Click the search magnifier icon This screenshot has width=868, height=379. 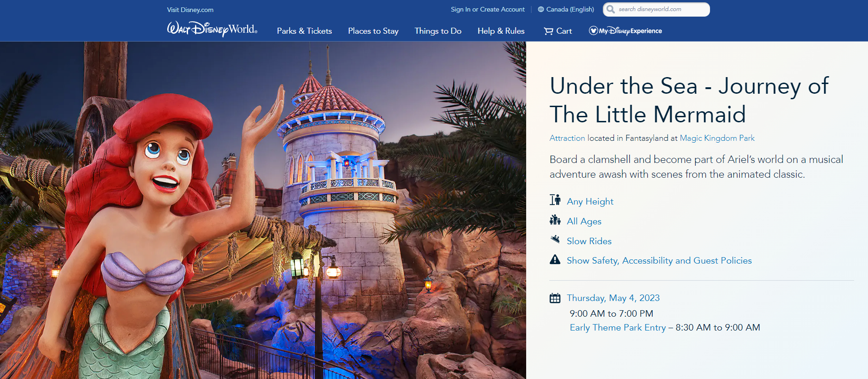click(x=611, y=9)
